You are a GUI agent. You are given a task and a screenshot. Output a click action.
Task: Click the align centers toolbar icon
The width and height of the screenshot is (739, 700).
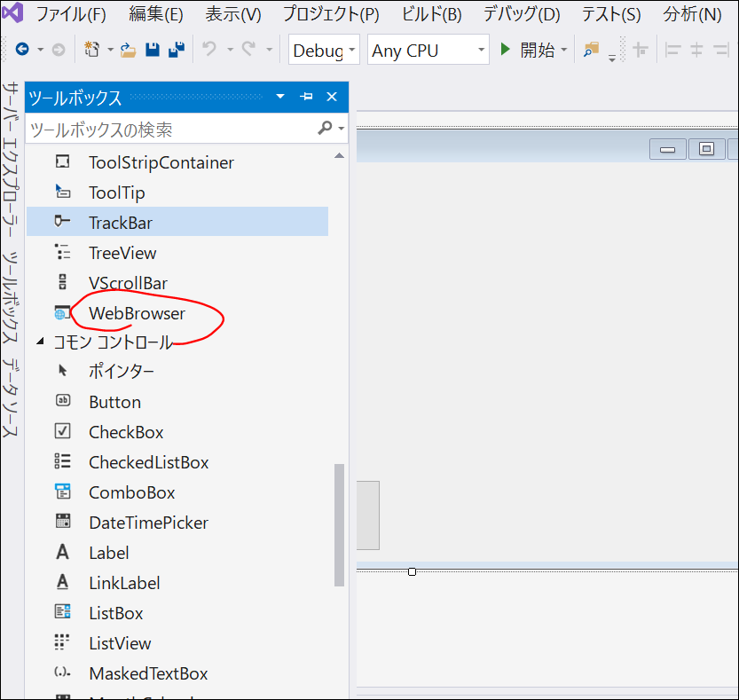tap(696, 50)
